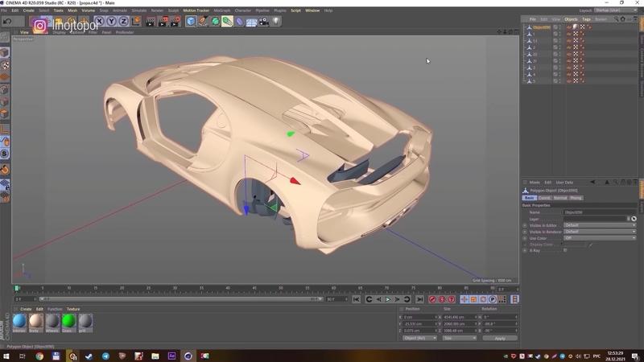This screenshot has height=362, width=644.
Task: Open Tags menu in Object Manager
Action: click(587, 19)
